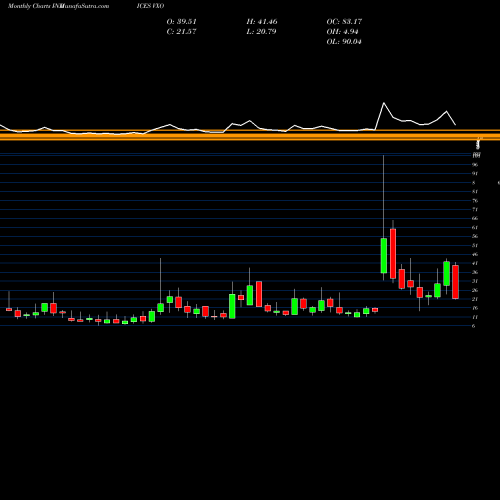Click the price axis label 16

(475, 308)
